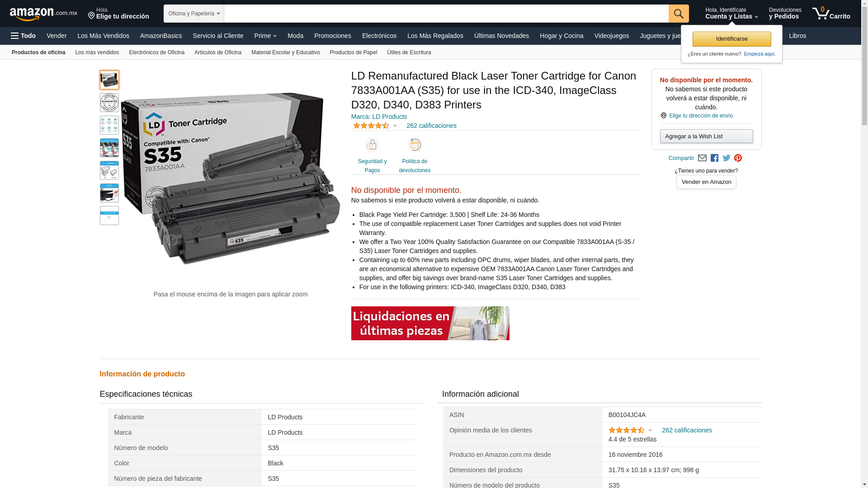Click the Seguridad y Pagos icon
Viewport: 868px width, 488px height.
pyautogui.click(x=372, y=145)
